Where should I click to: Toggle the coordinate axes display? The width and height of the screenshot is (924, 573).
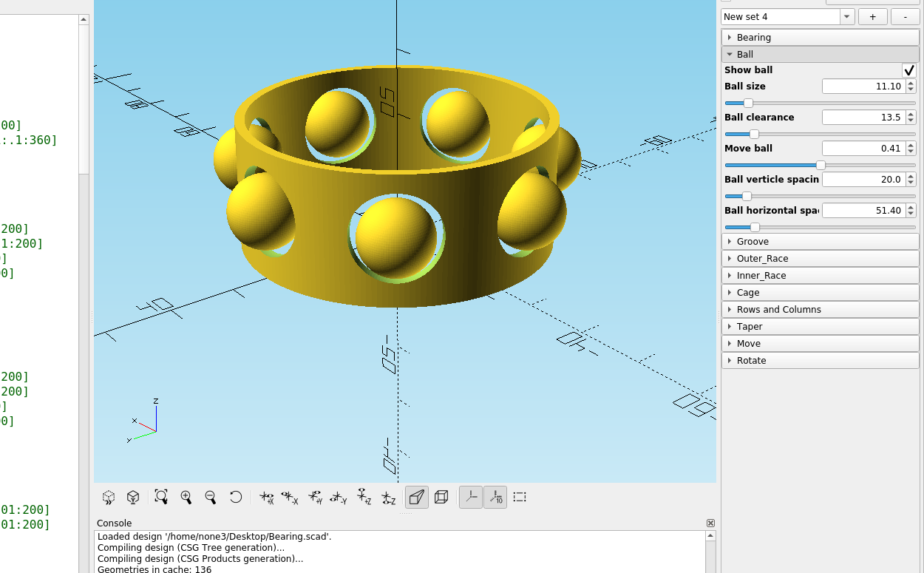(470, 497)
